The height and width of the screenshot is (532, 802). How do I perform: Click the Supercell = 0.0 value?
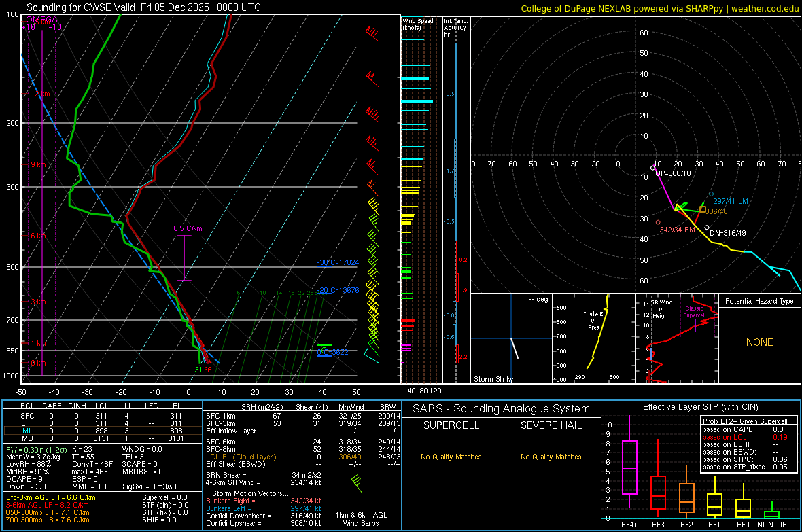click(x=164, y=497)
